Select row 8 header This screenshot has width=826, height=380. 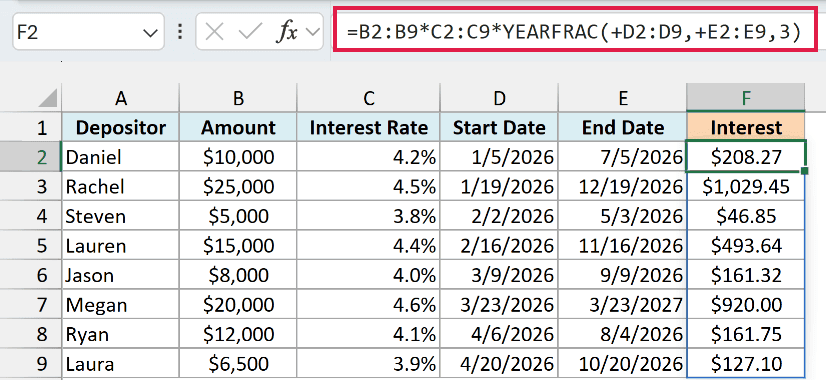[x=31, y=334]
